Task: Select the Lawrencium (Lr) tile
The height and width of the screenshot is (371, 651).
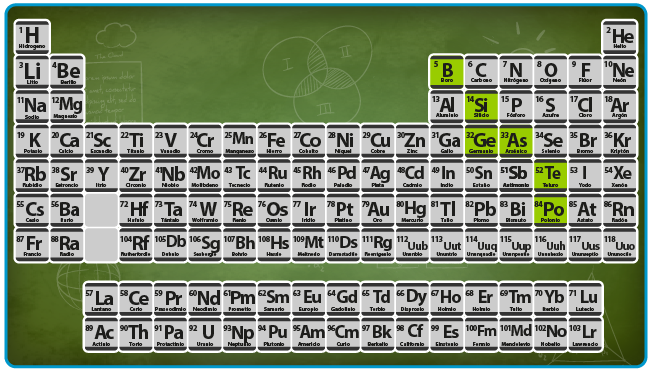Action: (x=585, y=334)
